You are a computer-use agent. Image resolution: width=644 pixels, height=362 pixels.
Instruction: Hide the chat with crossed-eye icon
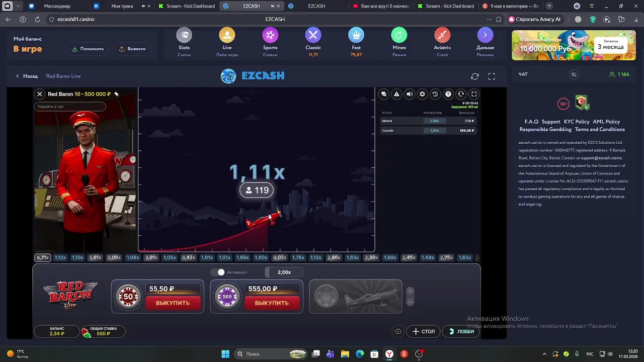[x=574, y=74]
